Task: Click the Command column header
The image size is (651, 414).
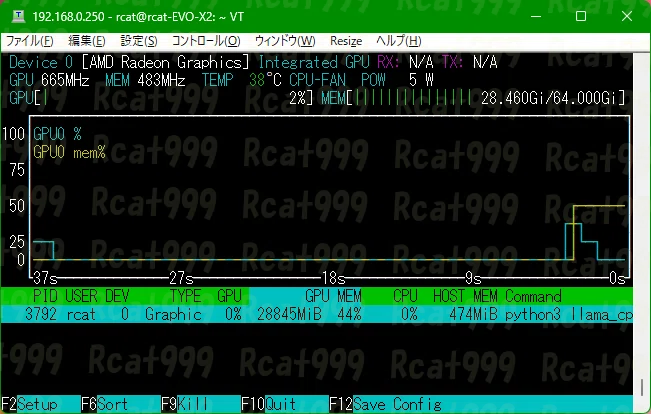Action: pos(533,296)
